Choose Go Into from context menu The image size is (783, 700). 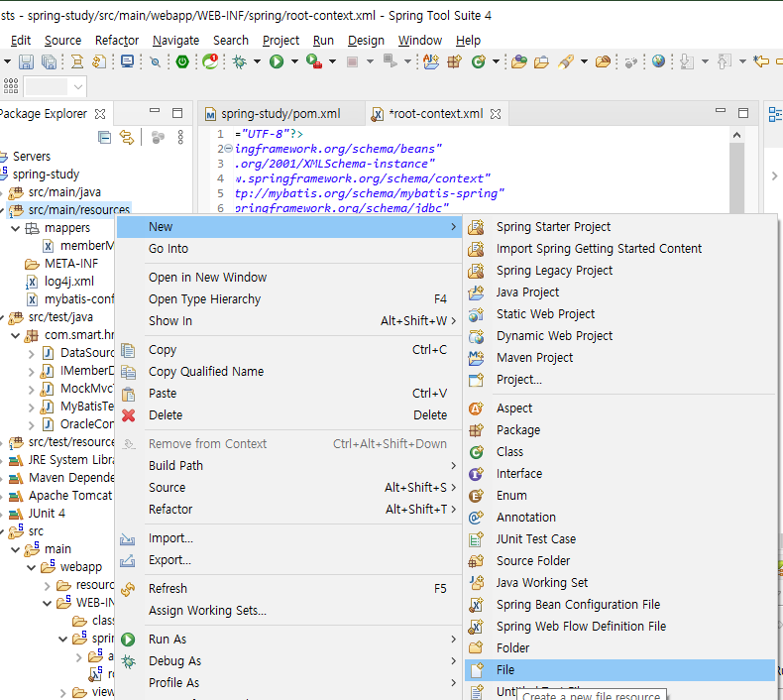tap(289, 249)
